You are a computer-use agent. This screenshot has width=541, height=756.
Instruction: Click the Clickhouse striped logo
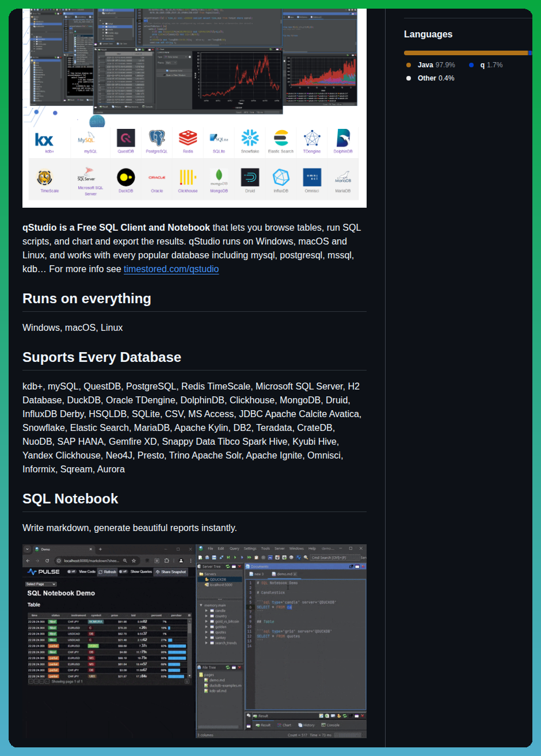(188, 177)
